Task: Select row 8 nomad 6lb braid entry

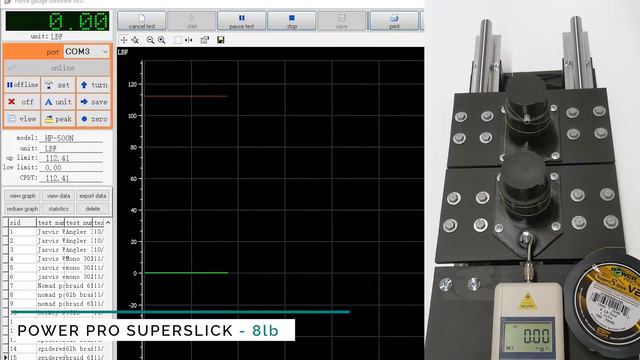Action: click(56, 294)
